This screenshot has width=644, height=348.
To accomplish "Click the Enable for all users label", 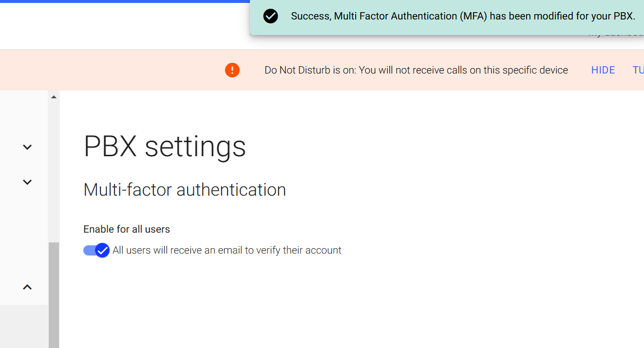I will point(127,229).
